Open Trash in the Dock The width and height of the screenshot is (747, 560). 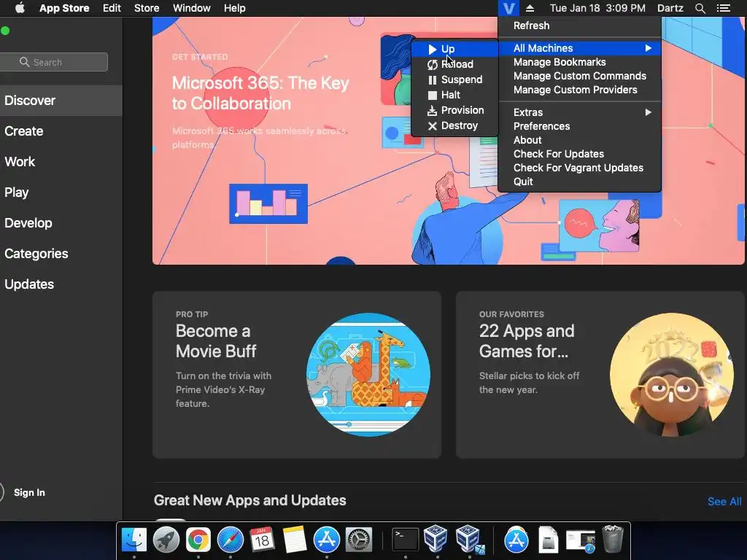pos(613,539)
